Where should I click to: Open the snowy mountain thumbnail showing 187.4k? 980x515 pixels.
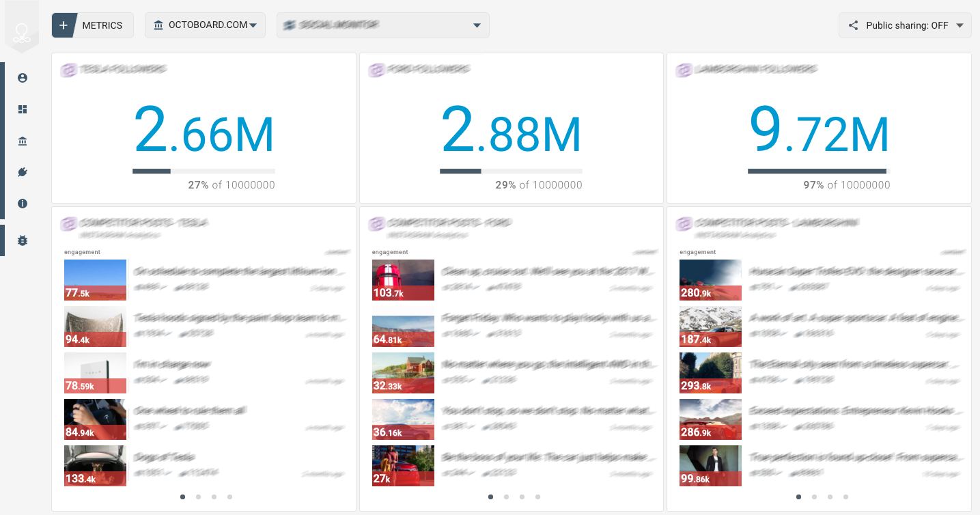[x=710, y=326]
